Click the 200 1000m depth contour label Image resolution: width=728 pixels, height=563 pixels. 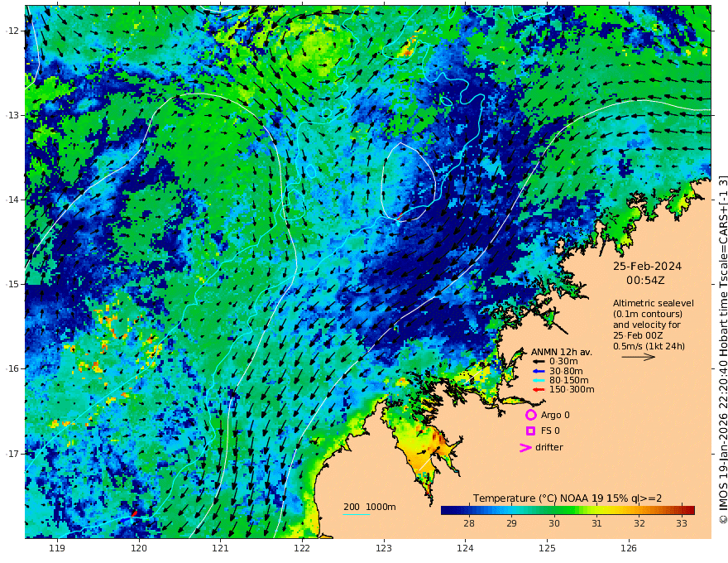(x=370, y=507)
